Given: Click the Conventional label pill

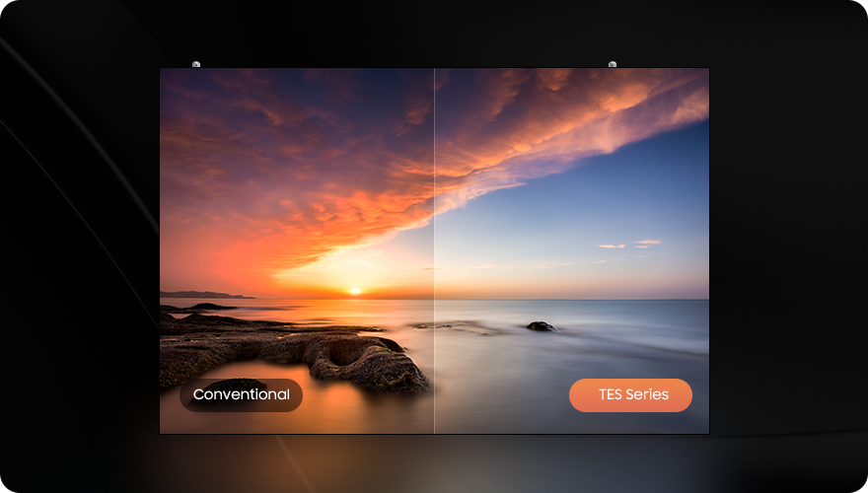Looking at the screenshot, I should [x=241, y=395].
